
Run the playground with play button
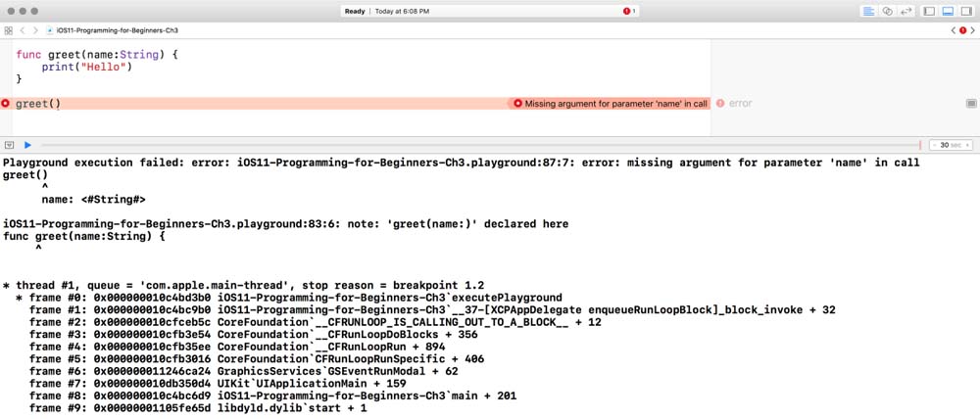tap(27, 145)
